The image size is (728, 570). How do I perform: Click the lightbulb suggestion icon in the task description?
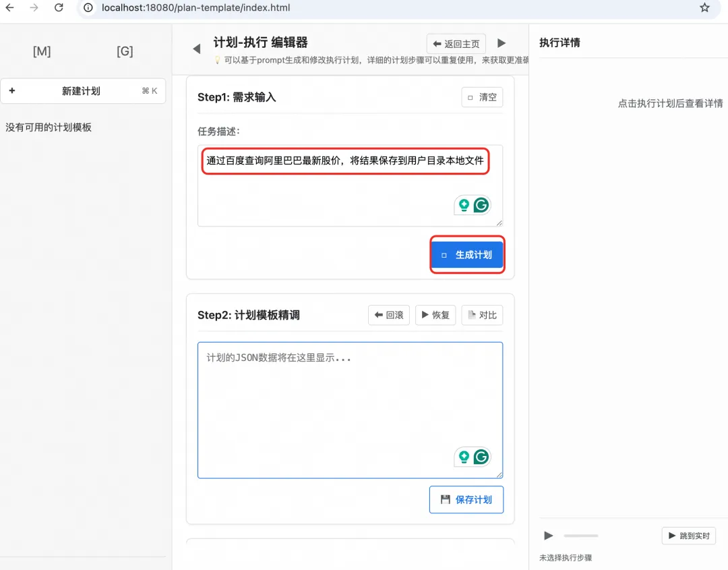(464, 204)
